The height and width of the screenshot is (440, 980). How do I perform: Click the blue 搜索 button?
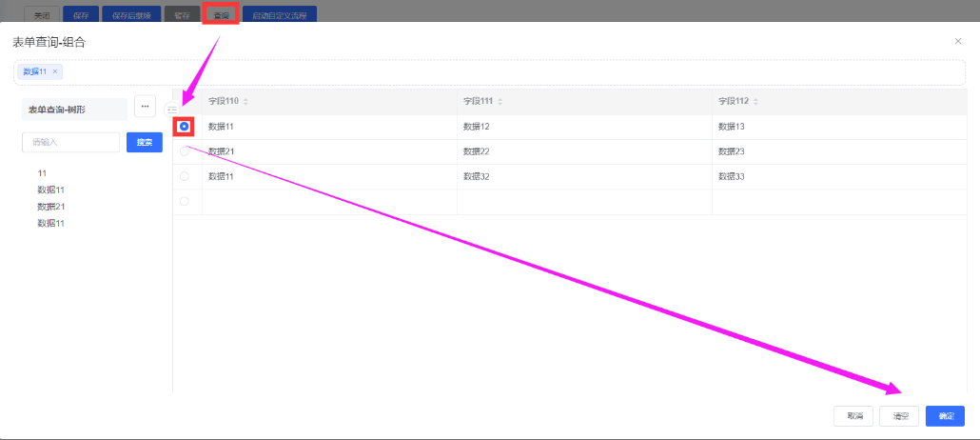click(x=145, y=142)
